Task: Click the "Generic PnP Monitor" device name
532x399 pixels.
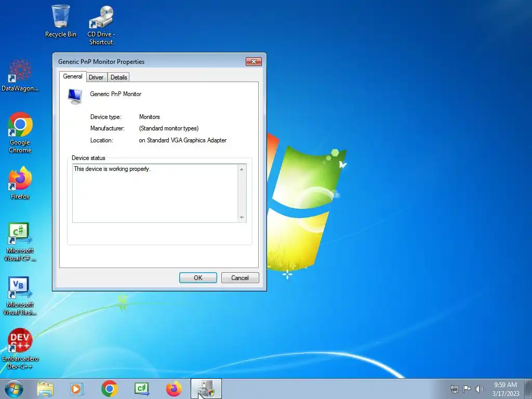Action: [116, 94]
